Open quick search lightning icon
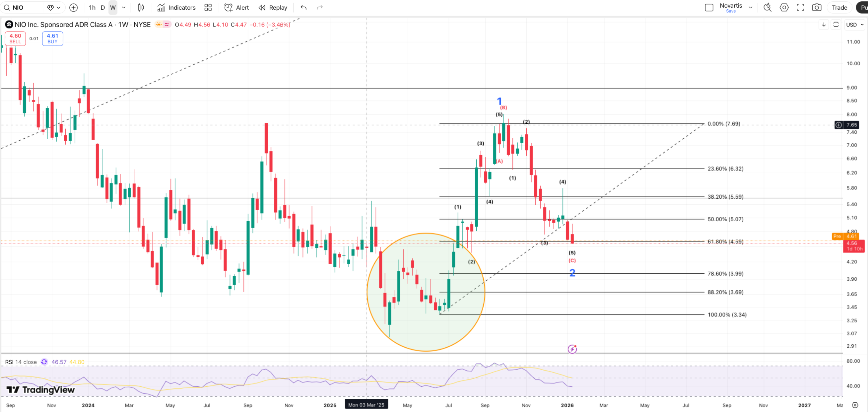Screen dimensions: 868x412 pyautogui.click(x=767, y=8)
